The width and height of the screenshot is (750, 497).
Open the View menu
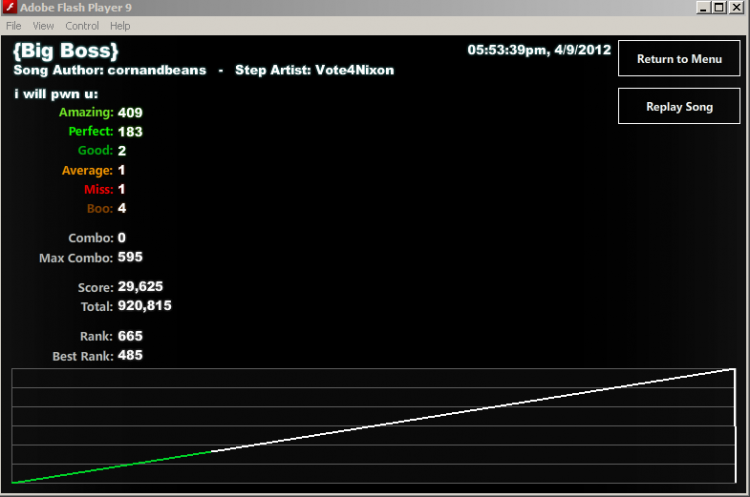tap(43, 26)
